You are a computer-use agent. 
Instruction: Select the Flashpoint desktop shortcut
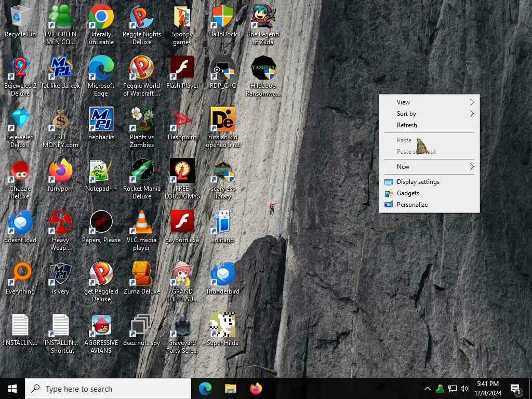[182, 124]
